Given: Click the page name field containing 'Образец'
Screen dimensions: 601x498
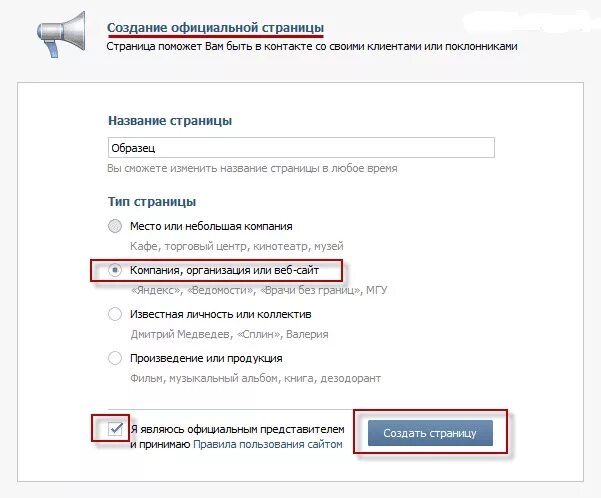Looking at the screenshot, I should click(301, 148).
